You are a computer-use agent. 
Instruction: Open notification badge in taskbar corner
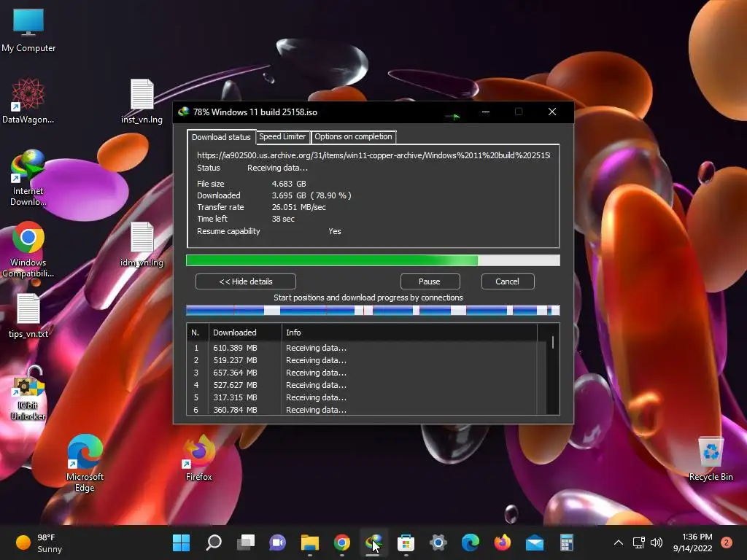click(x=727, y=542)
